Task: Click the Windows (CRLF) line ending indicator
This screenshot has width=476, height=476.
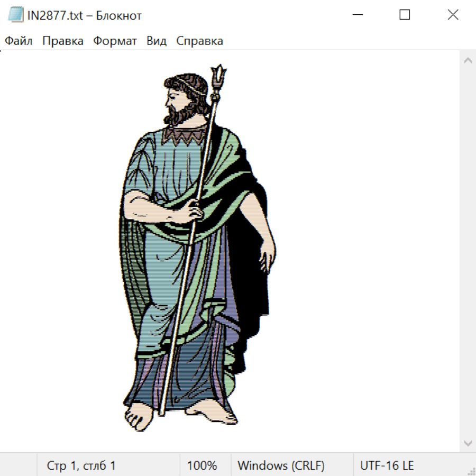Action: pos(281,466)
